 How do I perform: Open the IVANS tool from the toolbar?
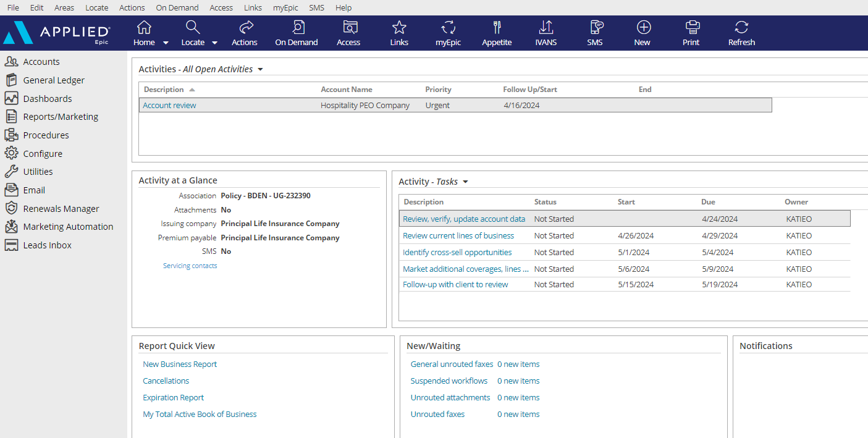click(546, 32)
